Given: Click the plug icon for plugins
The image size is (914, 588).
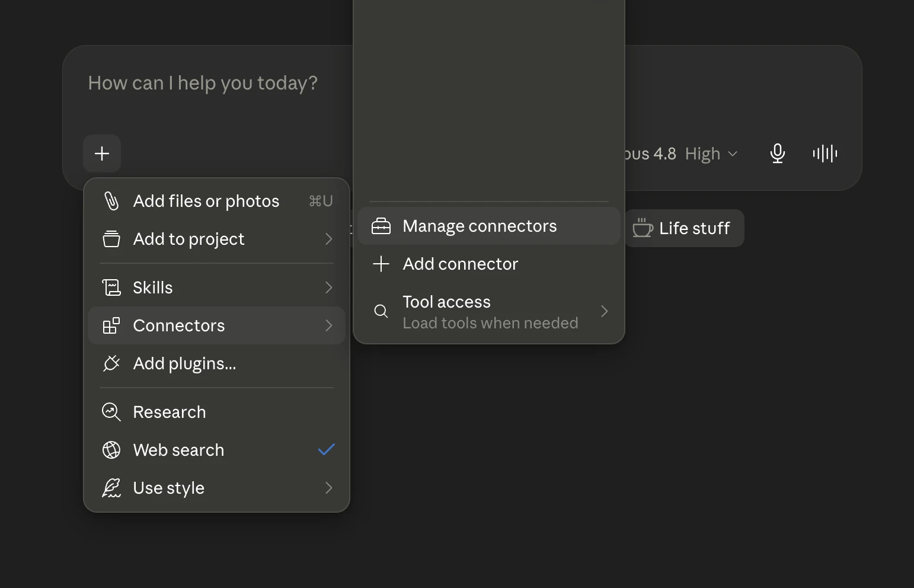Looking at the screenshot, I should pyautogui.click(x=111, y=363).
